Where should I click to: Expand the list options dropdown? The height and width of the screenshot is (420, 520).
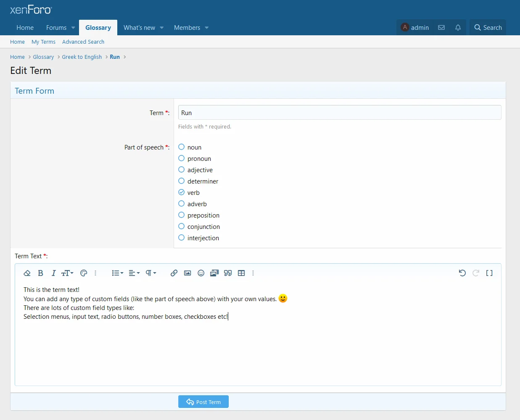point(117,273)
